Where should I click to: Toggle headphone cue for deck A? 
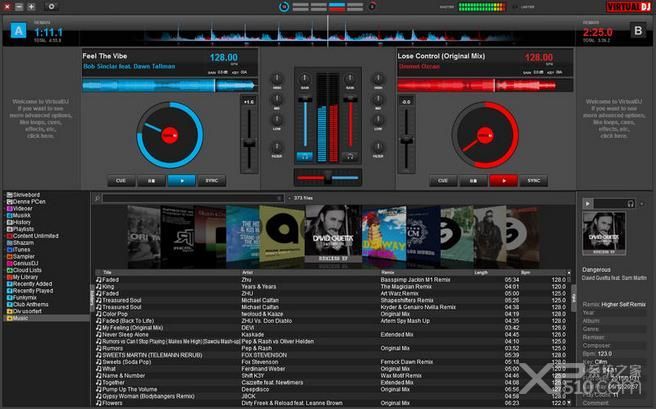[x=305, y=156]
